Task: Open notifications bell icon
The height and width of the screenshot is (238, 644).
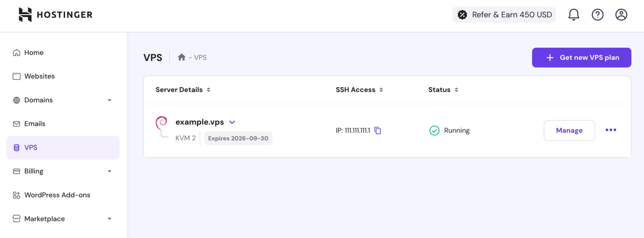Action: (574, 14)
